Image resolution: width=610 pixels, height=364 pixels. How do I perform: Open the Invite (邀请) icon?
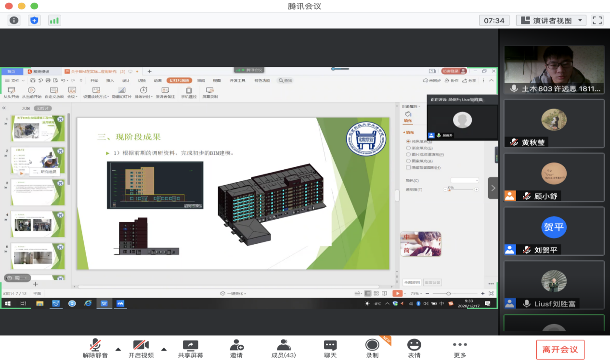(236, 349)
